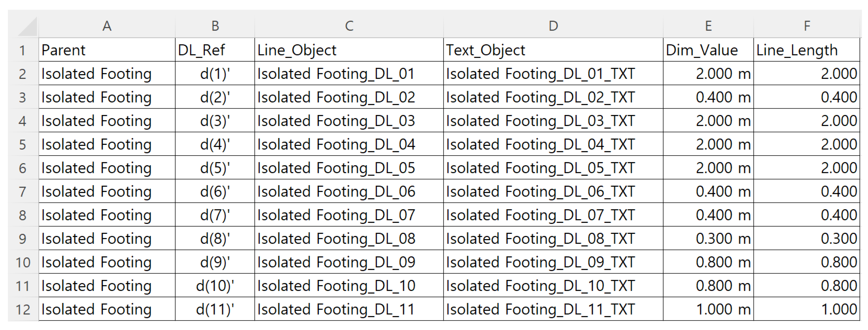Click the Dim_Value header cell
The image size is (868, 330).
pyautogui.click(x=708, y=50)
